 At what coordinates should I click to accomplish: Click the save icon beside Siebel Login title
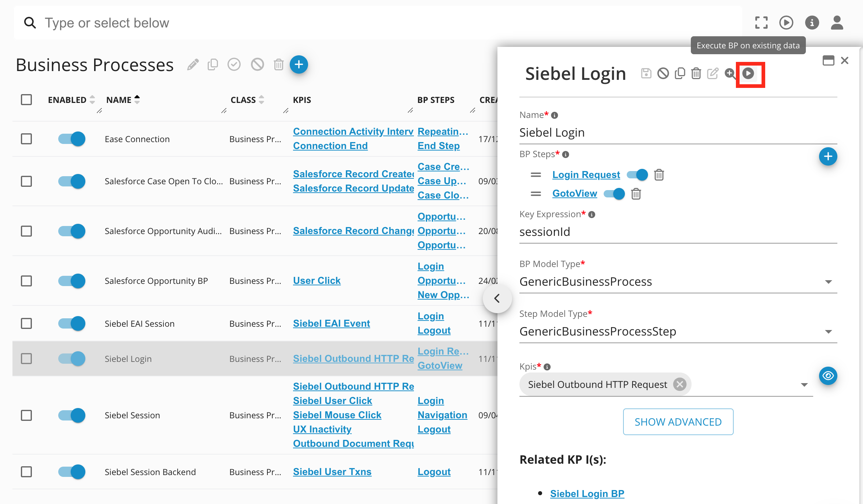click(646, 74)
